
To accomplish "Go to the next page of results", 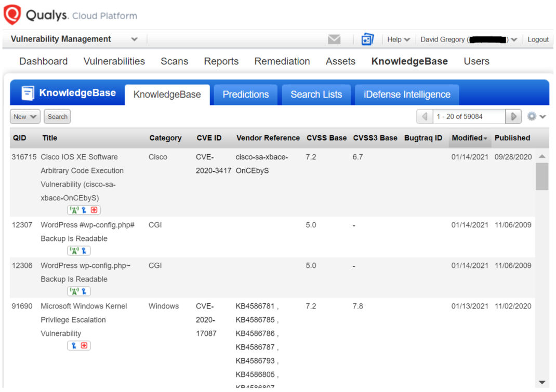I will [513, 117].
